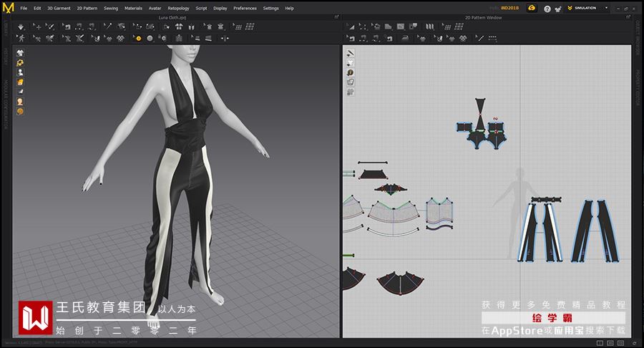Open the SIMULATION mode dropdown
The image size is (644, 348).
point(587,8)
